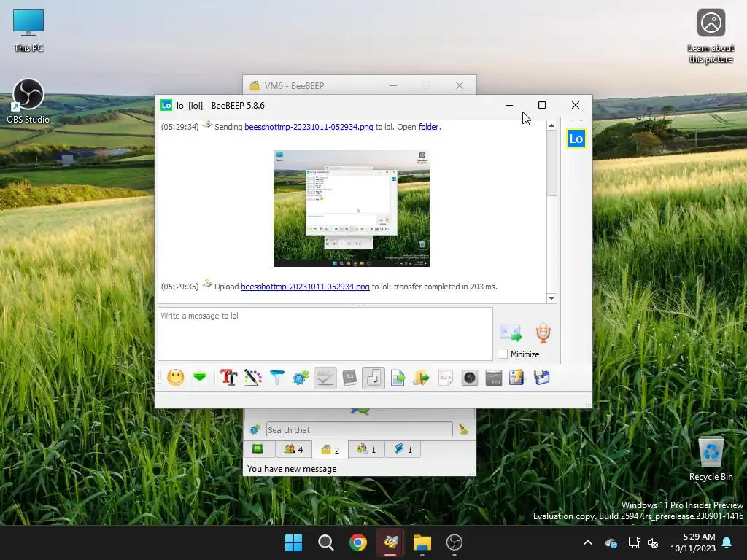Click the blue funnel filter icon

[x=276, y=378]
